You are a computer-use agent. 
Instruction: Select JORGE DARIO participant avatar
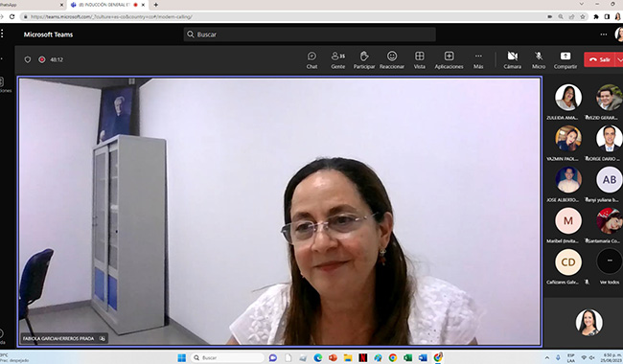pos(609,139)
